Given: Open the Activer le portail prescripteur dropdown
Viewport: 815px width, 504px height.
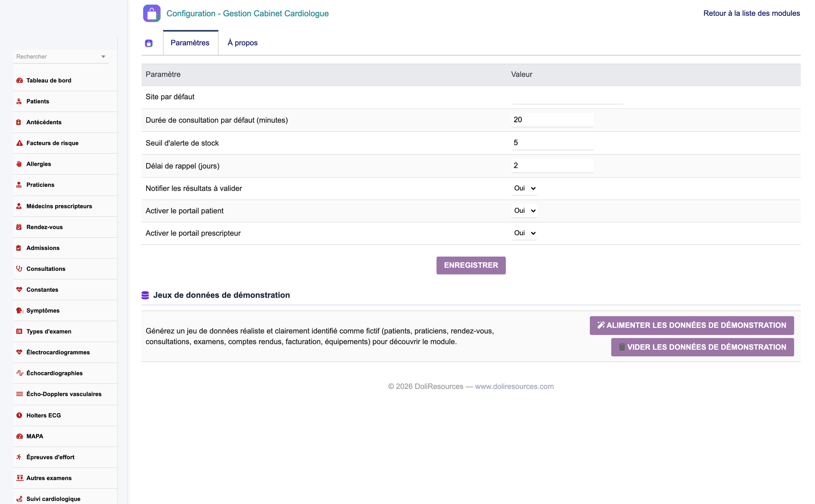Looking at the screenshot, I should [524, 233].
